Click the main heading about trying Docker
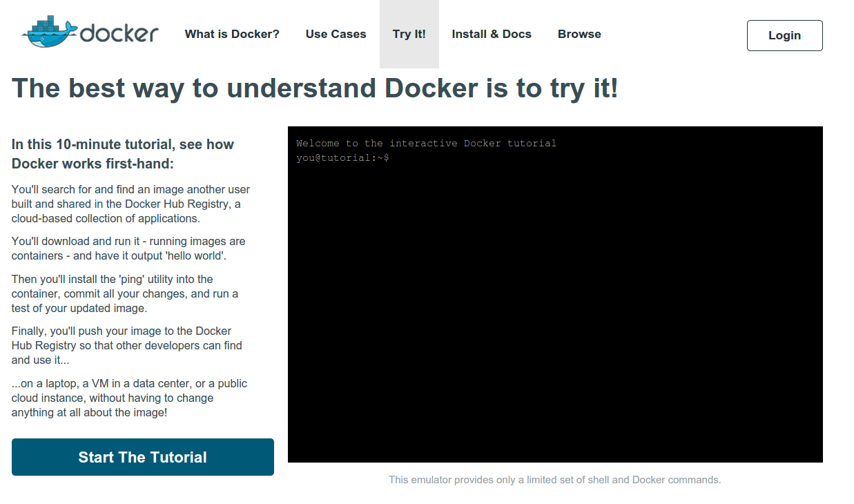The height and width of the screenshot is (504, 854). click(315, 88)
